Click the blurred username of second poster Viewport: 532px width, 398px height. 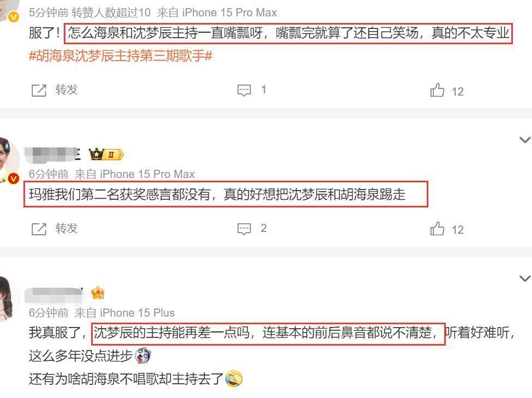52,155
